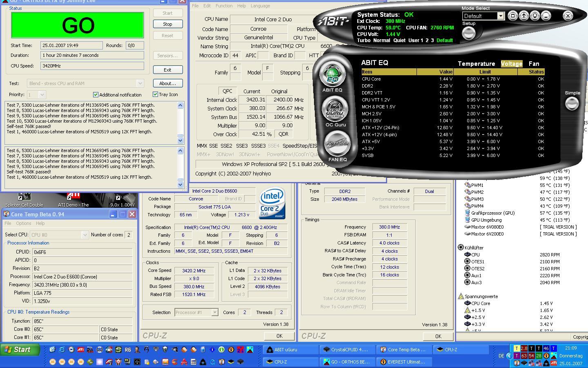Click the CPU Core row in ABIT EQ table

[x=453, y=79]
